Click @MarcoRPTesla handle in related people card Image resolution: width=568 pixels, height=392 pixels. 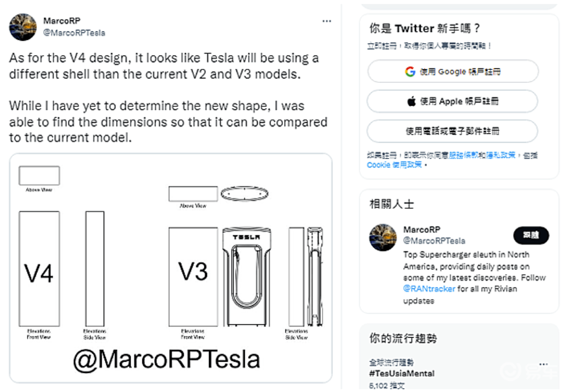pyautogui.click(x=434, y=241)
